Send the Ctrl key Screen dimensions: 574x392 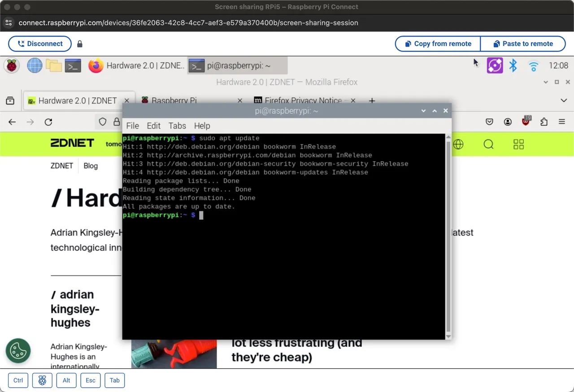coord(18,380)
